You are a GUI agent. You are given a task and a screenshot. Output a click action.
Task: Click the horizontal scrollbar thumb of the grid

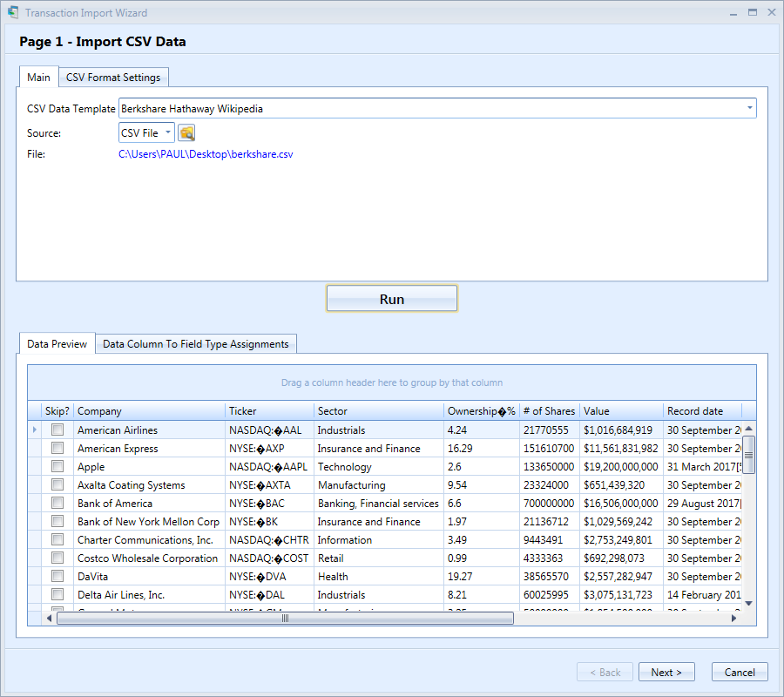pyautogui.click(x=285, y=618)
